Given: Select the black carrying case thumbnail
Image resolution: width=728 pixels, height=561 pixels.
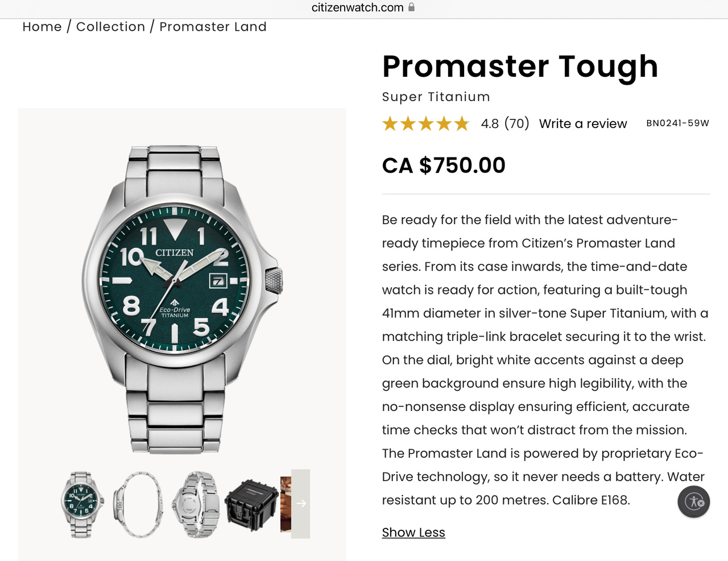Looking at the screenshot, I should 251,504.
